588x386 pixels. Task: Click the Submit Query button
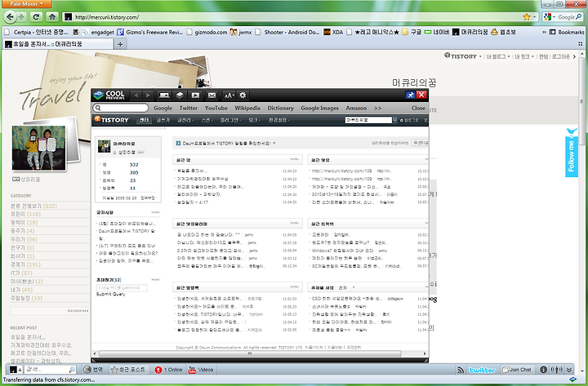[110, 294]
